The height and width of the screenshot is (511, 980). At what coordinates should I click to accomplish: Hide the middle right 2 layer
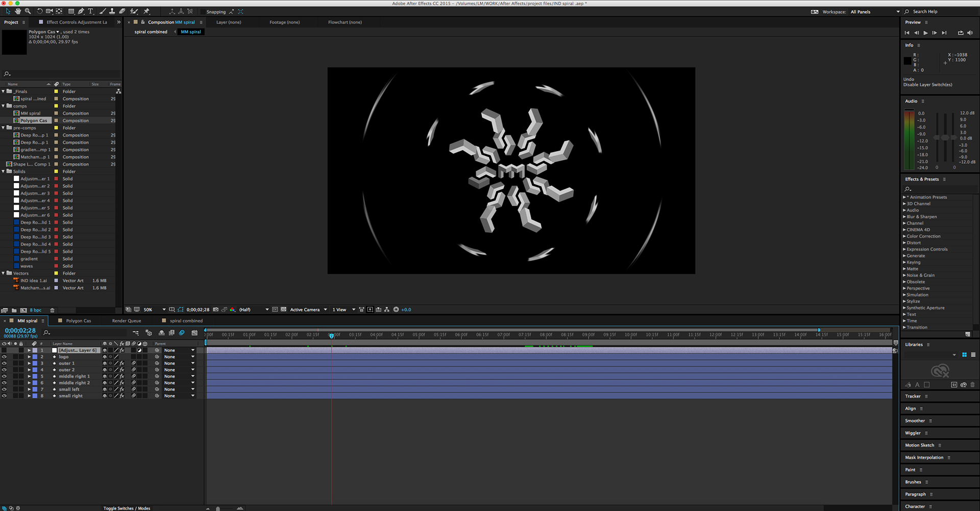click(4, 383)
